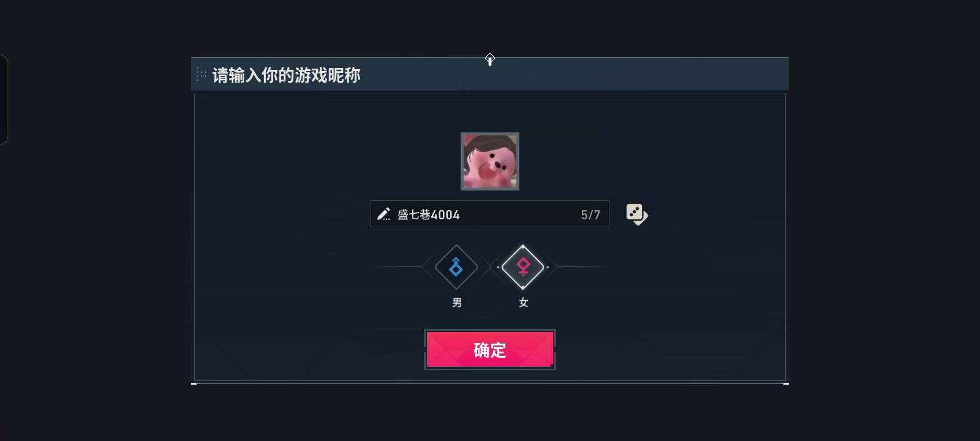This screenshot has height=441, width=980.
Task: Select the pink female gender symbol
Action: pyautogui.click(x=523, y=267)
